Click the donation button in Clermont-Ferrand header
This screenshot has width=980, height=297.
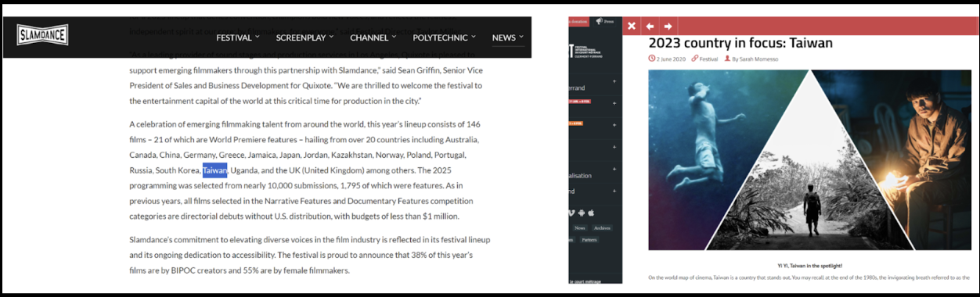(x=578, y=21)
